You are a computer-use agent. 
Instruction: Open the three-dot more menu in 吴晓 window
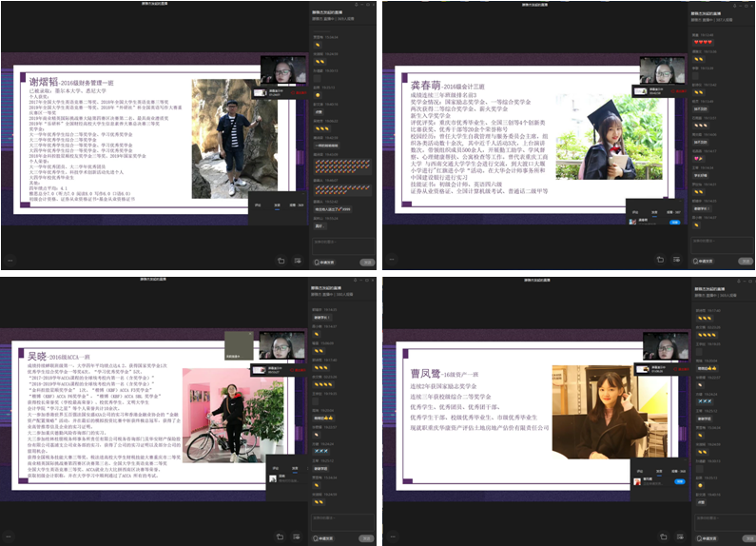click(x=11, y=537)
